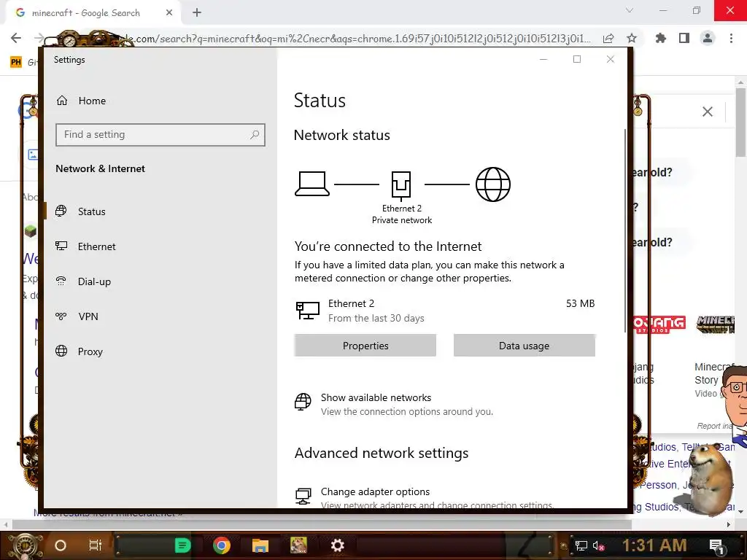Click the globe icon in network diagram
The width and height of the screenshot is (747, 560).
[493, 184]
